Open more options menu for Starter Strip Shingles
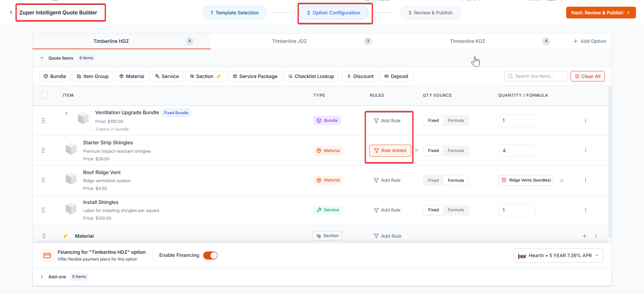Image resolution: width=644 pixels, height=294 pixels. click(586, 150)
